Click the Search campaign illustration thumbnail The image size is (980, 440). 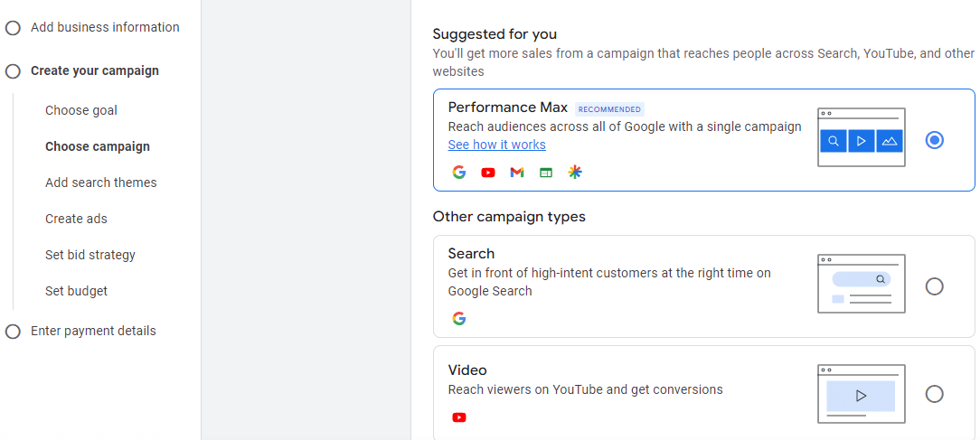pos(862,284)
